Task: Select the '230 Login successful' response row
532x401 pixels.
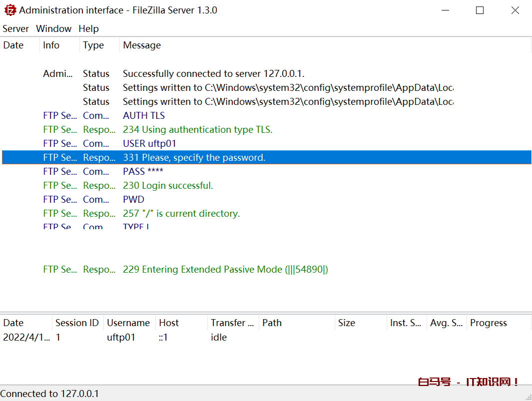Action: point(168,186)
